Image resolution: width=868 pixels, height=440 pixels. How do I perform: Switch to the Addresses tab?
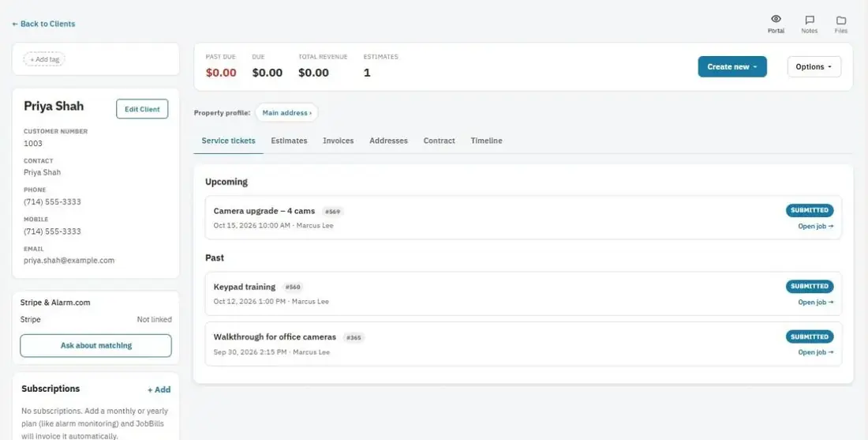point(388,141)
